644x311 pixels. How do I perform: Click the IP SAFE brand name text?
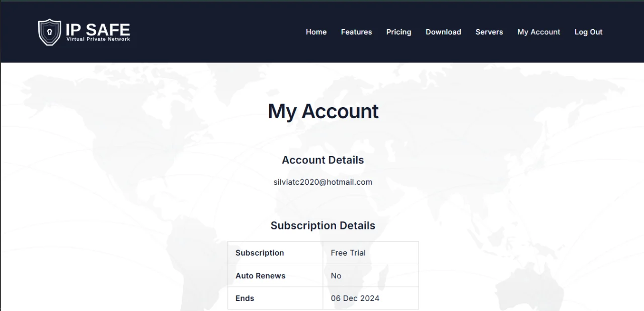tap(98, 29)
